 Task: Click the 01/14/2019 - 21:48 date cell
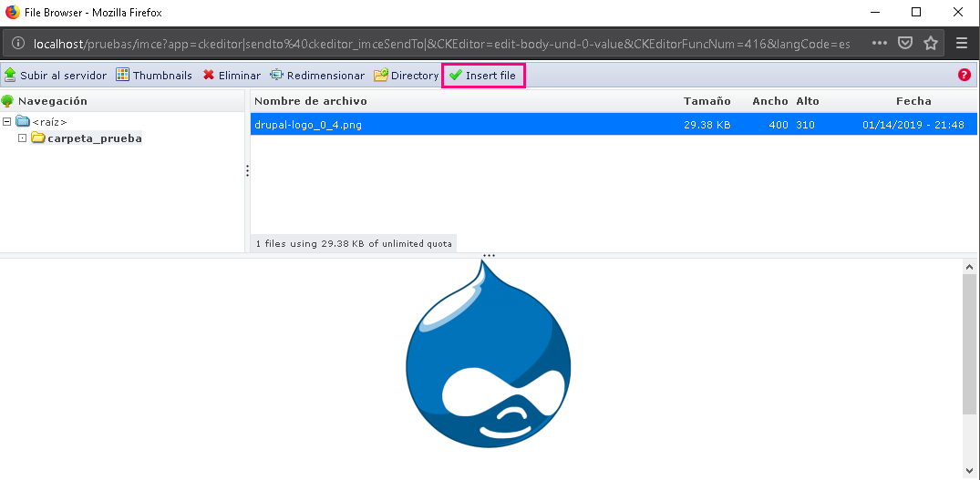tap(913, 125)
